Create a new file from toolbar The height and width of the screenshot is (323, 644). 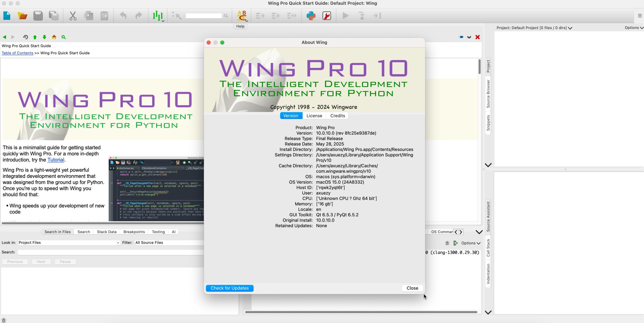click(x=7, y=16)
